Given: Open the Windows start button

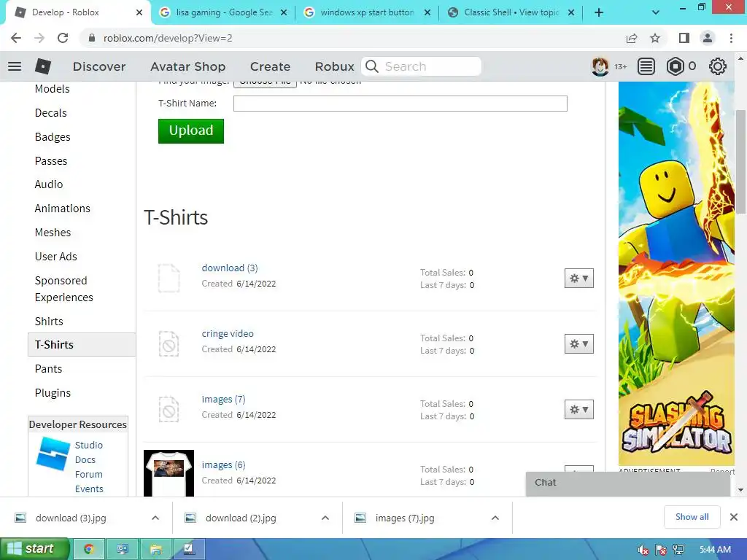Looking at the screenshot, I should [x=34, y=549].
